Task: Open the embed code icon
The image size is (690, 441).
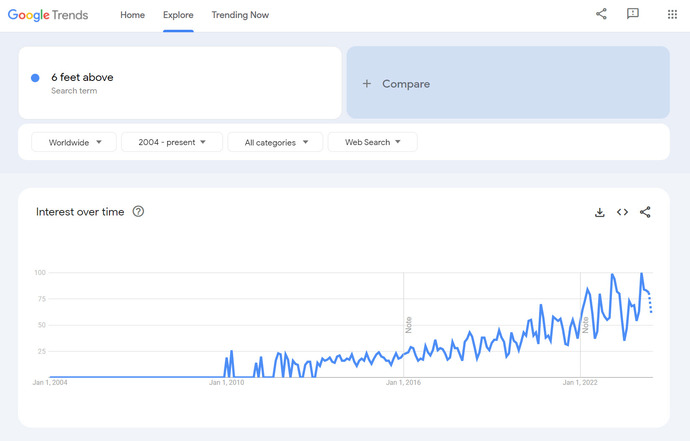Action: click(622, 212)
